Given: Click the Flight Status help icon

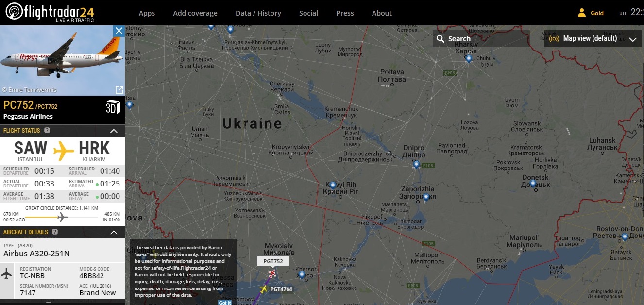Looking at the screenshot, I should pos(47,130).
